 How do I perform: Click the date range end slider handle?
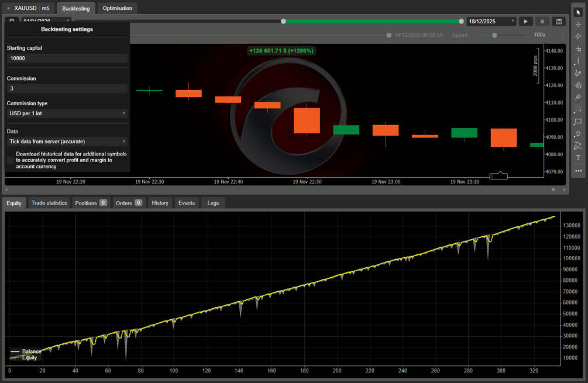(461, 22)
